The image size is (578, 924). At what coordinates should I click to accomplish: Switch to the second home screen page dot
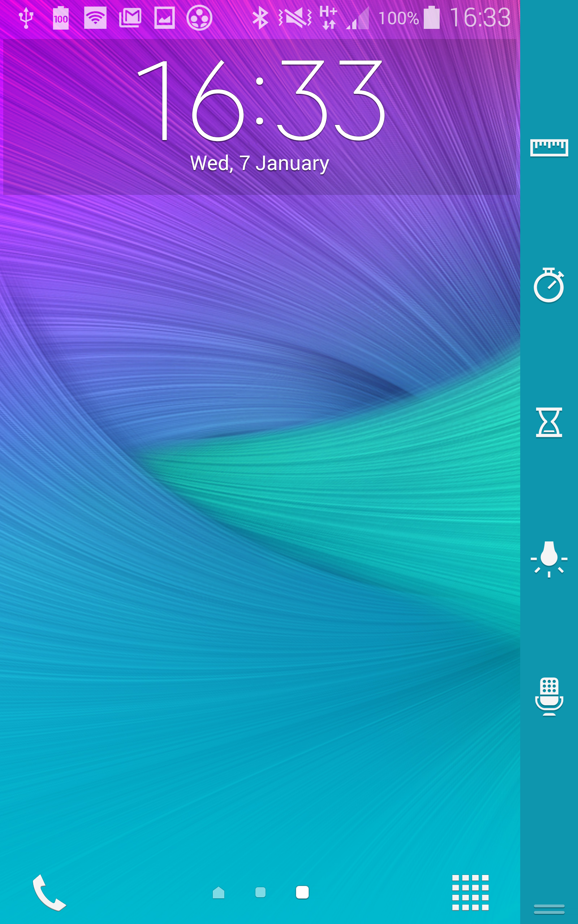point(260,892)
